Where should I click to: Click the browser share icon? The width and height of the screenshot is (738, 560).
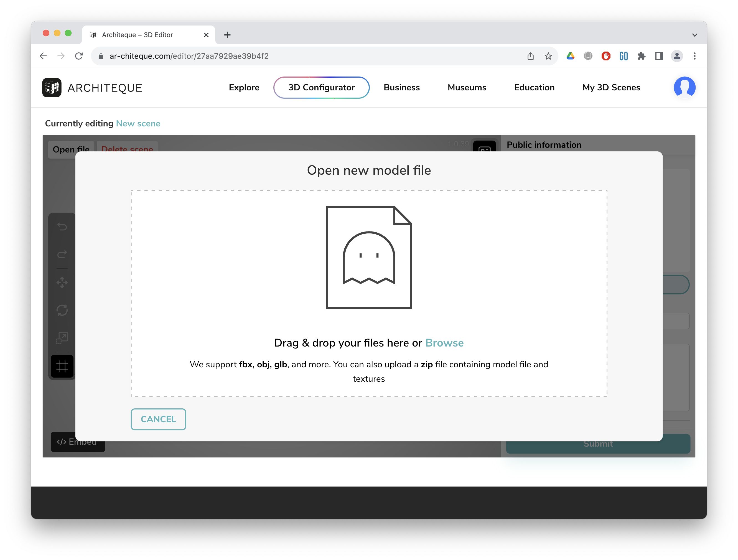(x=530, y=56)
